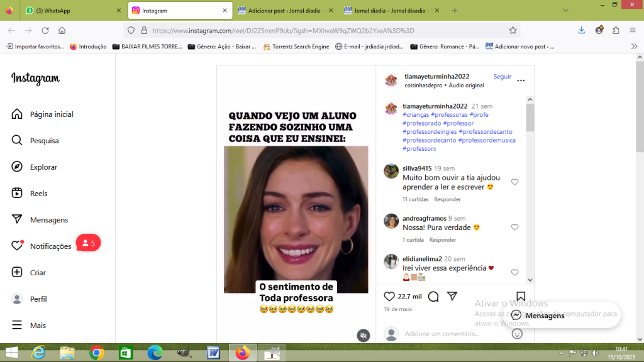Open Notificações in the sidebar
The width and height of the screenshot is (644, 362).
(x=50, y=246)
